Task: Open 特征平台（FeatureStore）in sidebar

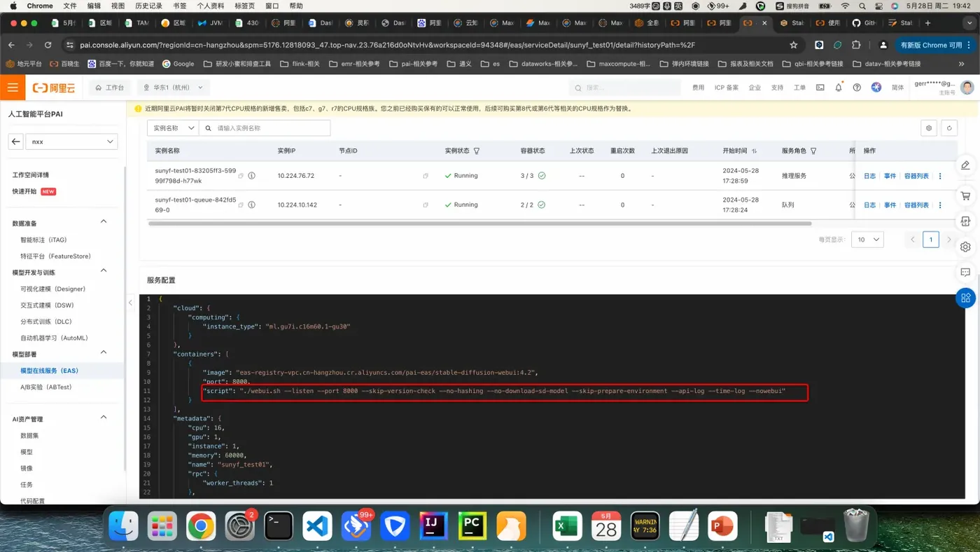Action: pyautogui.click(x=55, y=256)
